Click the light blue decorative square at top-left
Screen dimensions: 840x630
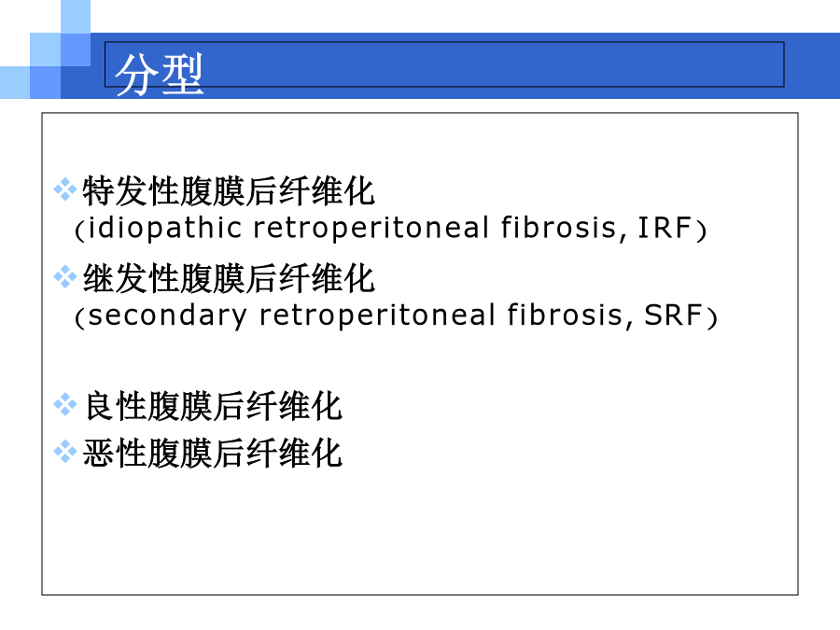point(75,16)
